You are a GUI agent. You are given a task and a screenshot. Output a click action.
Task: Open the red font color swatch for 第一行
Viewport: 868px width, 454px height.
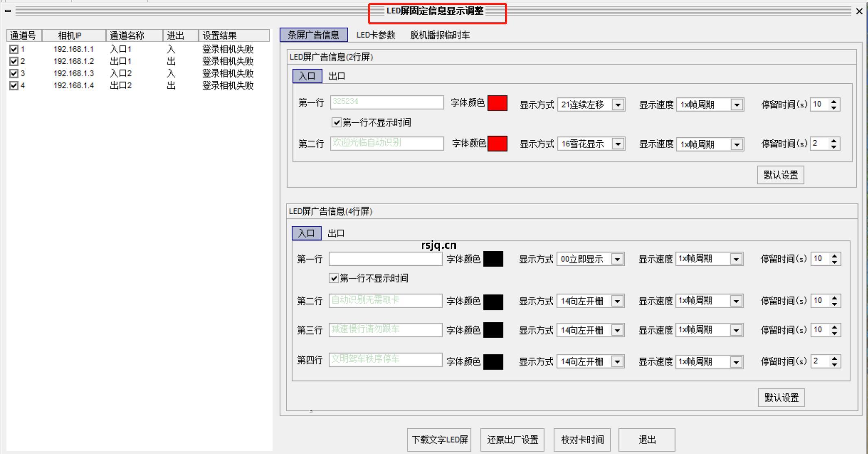[x=497, y=103]
